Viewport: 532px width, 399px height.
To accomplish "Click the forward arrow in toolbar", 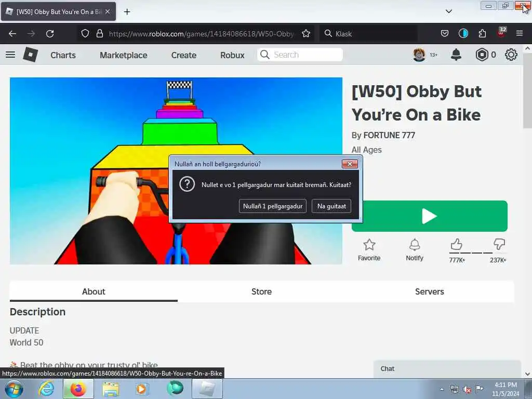I will 31,34.
